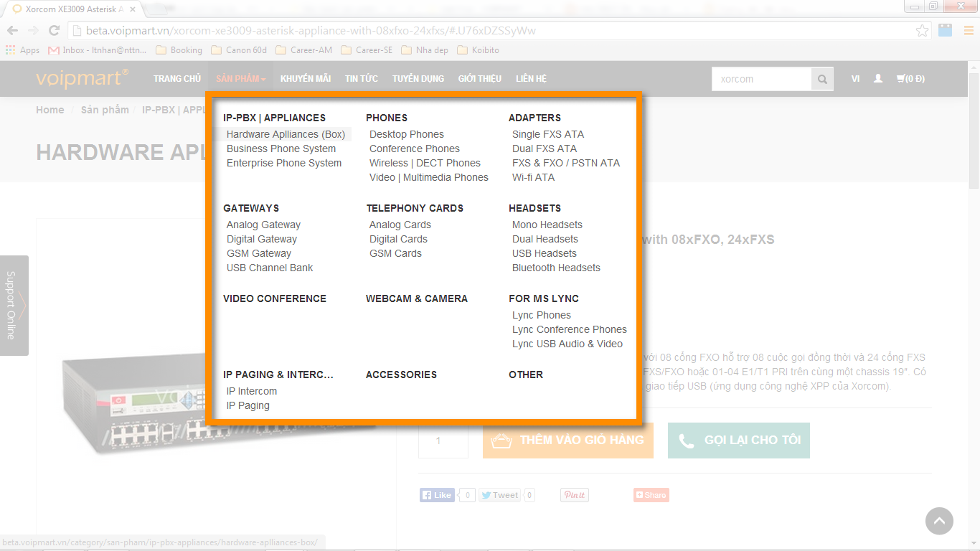Viewport: 980px width, 551px height.
Task: Open the Support Online side tab
Action: [14, 306]
